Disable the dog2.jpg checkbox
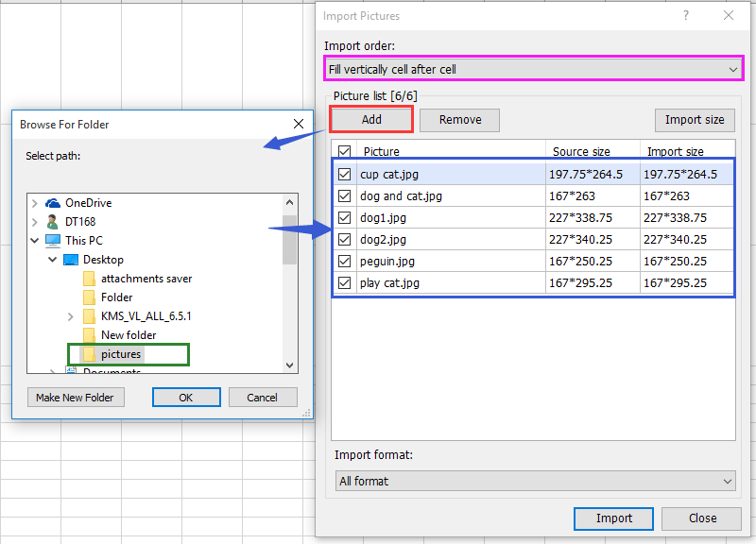 345,239
